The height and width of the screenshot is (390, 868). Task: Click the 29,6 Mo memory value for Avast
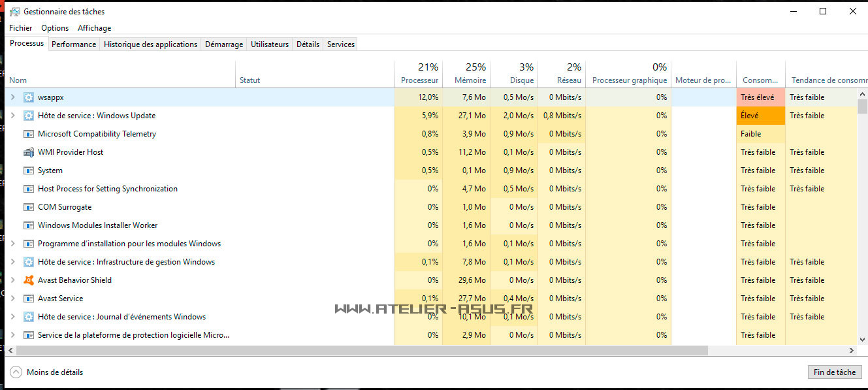472,280
